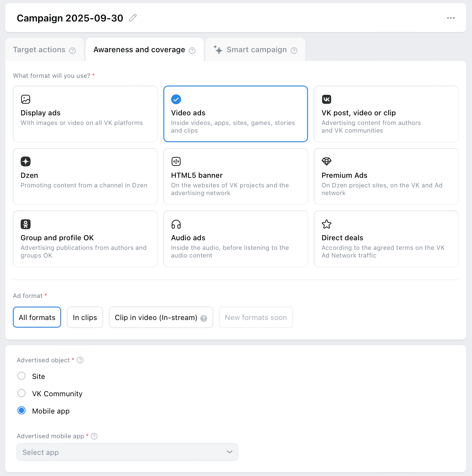Click help icon next to Advertised object
Image resolution: width=472 pixels, height=476 pixels.
tap(80, 360)
